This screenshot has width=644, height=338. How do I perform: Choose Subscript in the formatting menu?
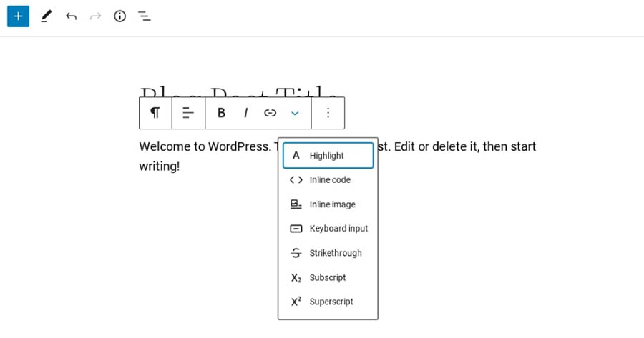click(x=327, y=277)
